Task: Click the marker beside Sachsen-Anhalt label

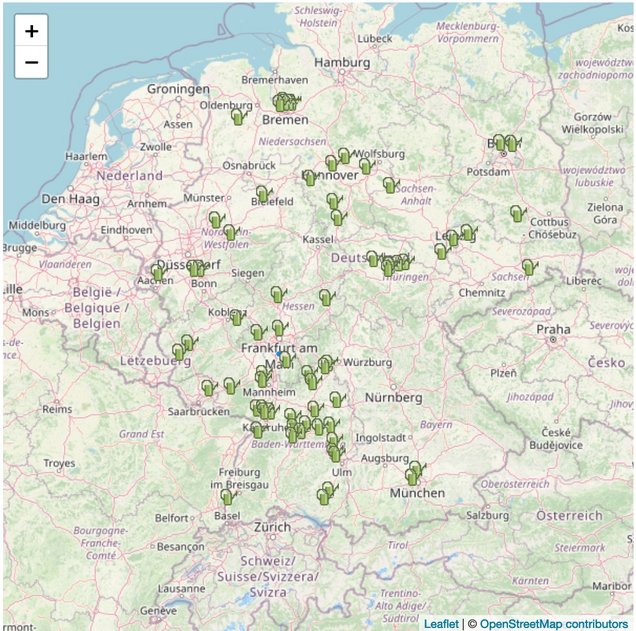Action: click(x=390, y=185)
